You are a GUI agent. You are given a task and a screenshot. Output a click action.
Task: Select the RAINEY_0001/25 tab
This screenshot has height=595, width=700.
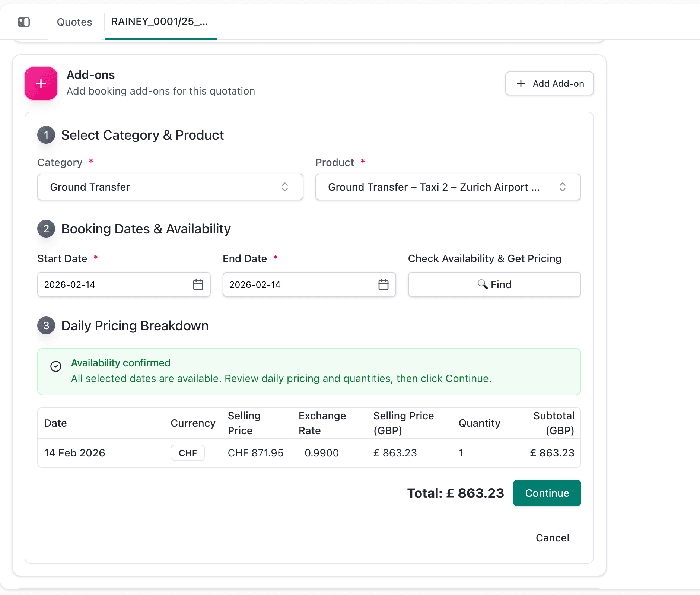[160, 22]
